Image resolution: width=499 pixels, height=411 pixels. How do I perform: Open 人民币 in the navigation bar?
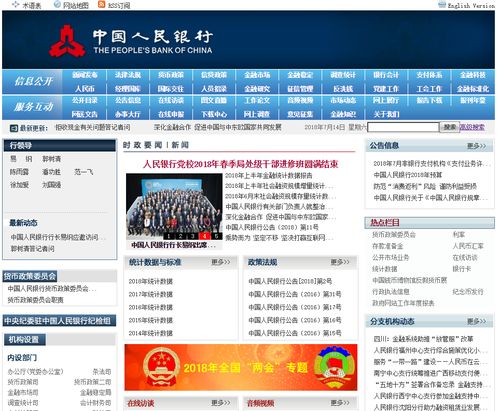coord(85,89)
